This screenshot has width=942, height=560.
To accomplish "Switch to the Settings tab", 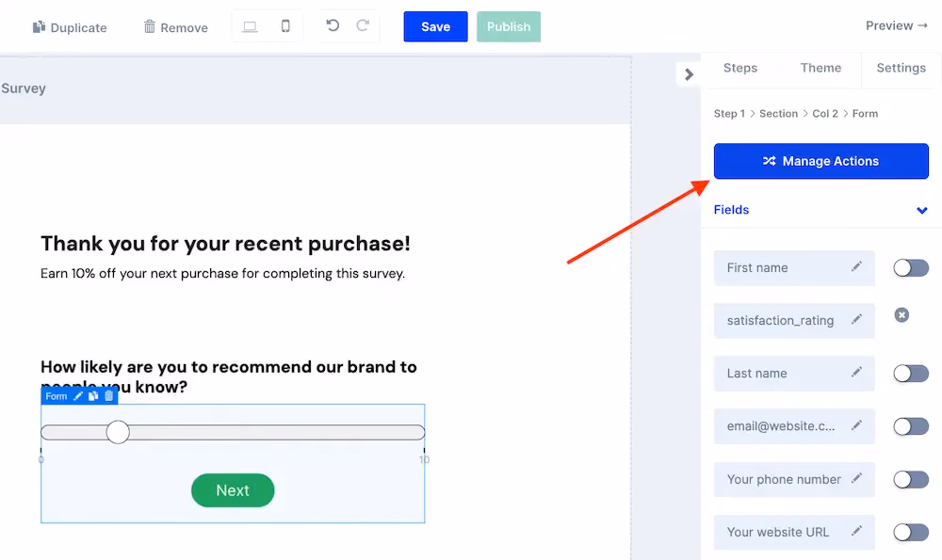I will coord(901,68).
